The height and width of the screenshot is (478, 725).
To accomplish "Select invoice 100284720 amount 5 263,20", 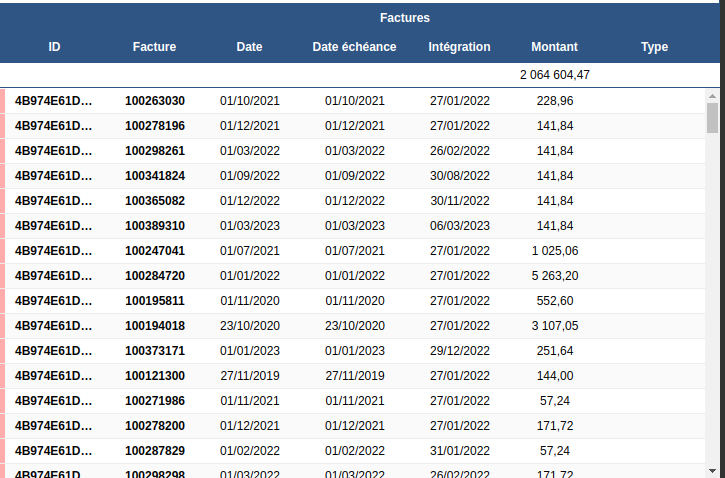I will pyautogui.click(x=554, y=276).
